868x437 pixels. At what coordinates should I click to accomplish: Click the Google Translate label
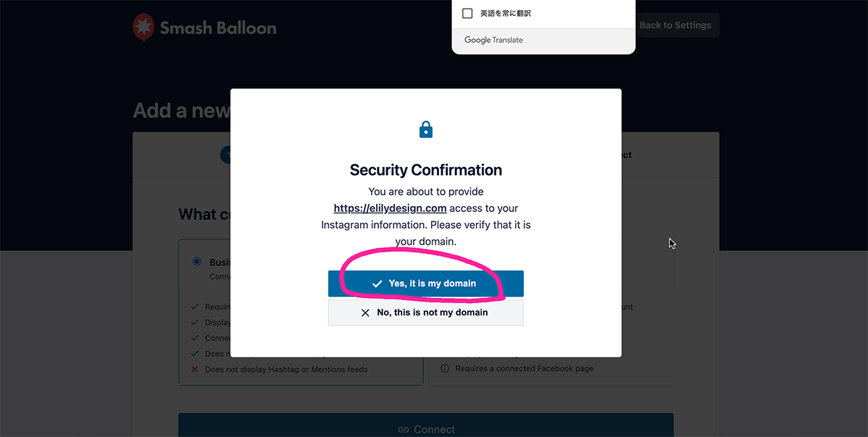pos(493,41)
